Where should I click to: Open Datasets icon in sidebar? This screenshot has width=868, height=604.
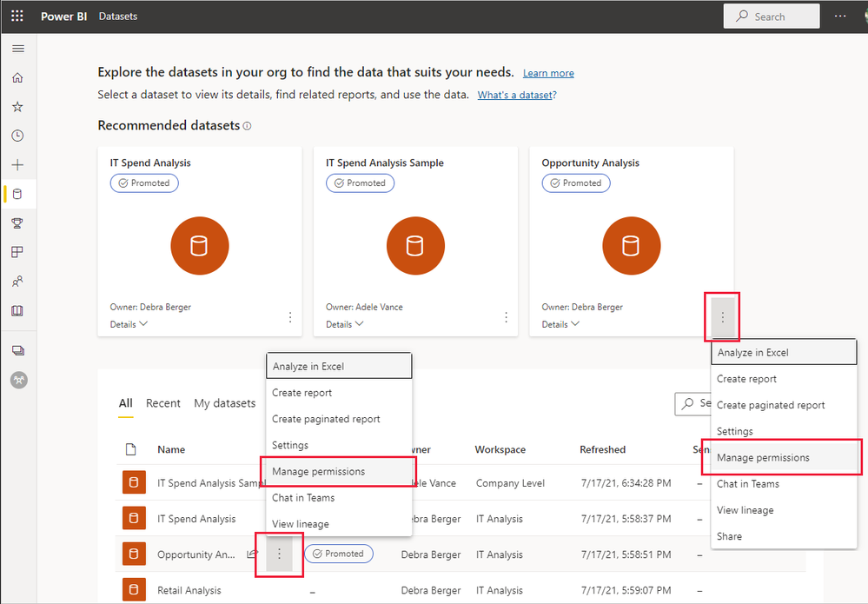click(x=17, y=194)
